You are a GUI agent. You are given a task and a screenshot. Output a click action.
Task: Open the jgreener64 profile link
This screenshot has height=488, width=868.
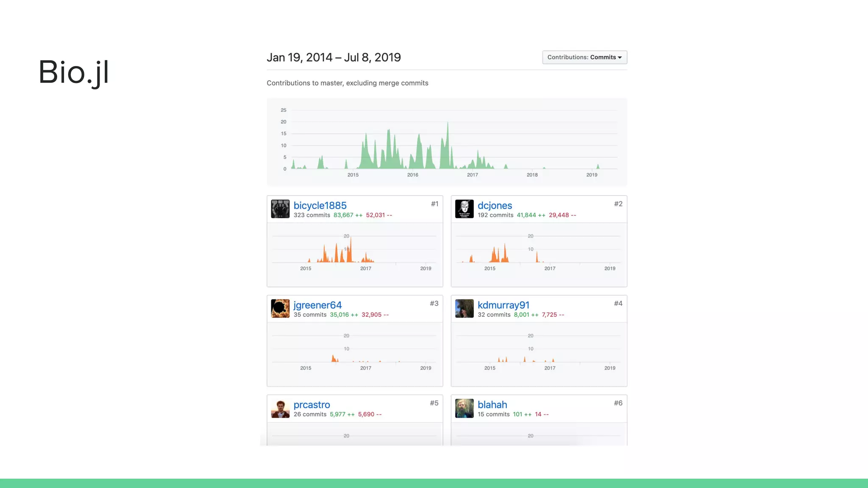(x=317, y=305)
